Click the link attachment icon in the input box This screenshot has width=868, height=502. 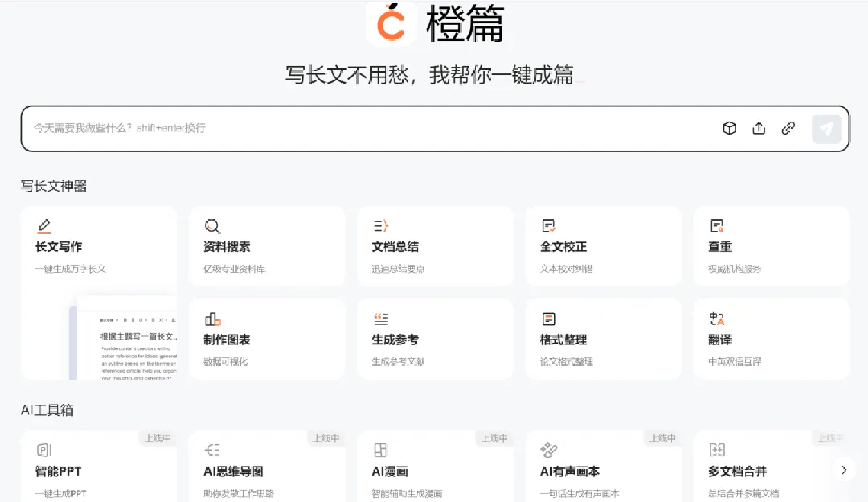point(788,128)
